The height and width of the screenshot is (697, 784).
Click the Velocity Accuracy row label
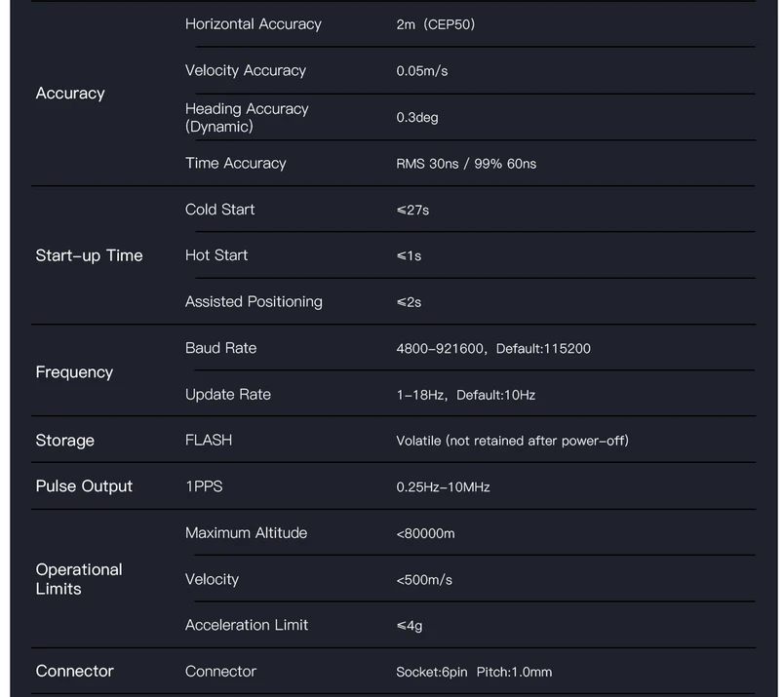point(246,70)
